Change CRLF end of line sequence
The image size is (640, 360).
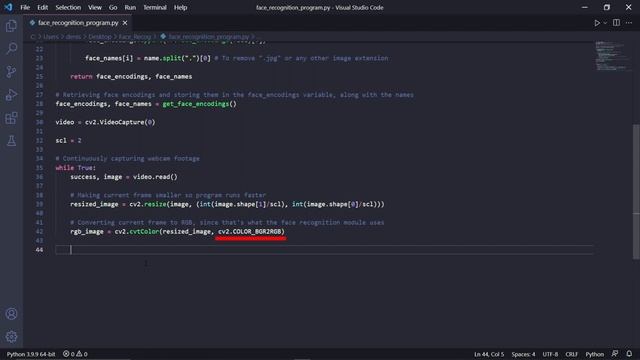[x=571, y=354]
